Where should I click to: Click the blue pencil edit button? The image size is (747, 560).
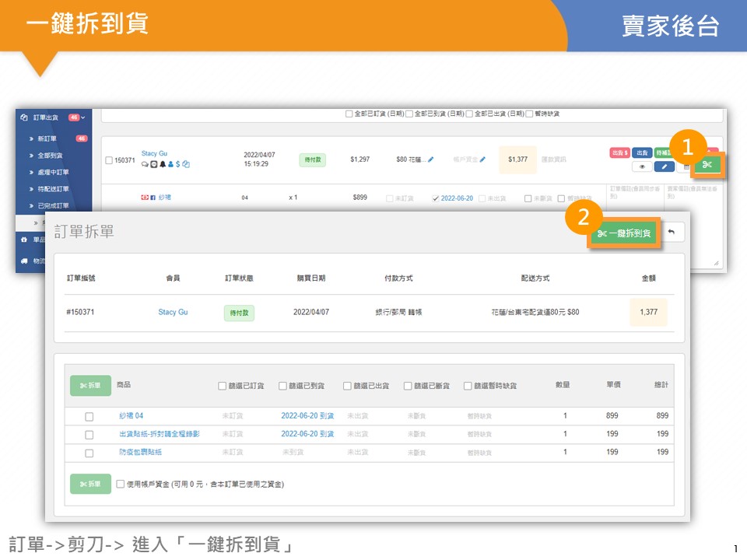pos(664,166)
